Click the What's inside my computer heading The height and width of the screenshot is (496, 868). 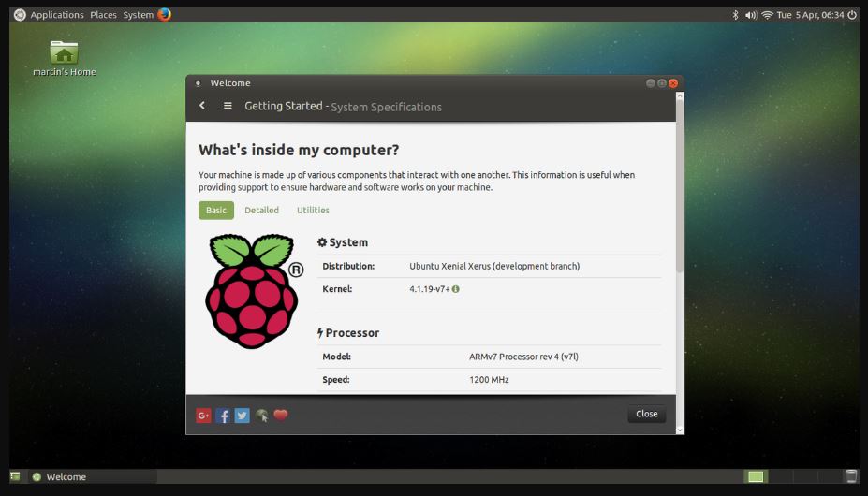(299, 150)
